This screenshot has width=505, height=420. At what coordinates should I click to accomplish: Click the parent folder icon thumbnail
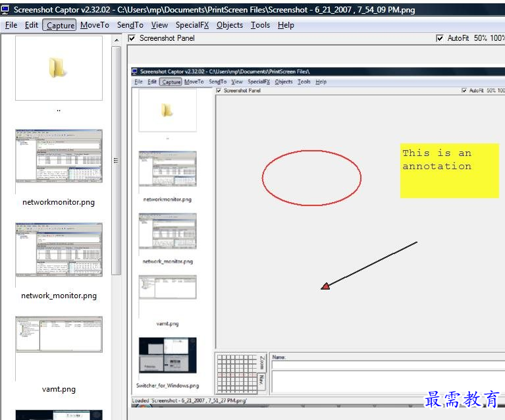click(x=59, y=68)
